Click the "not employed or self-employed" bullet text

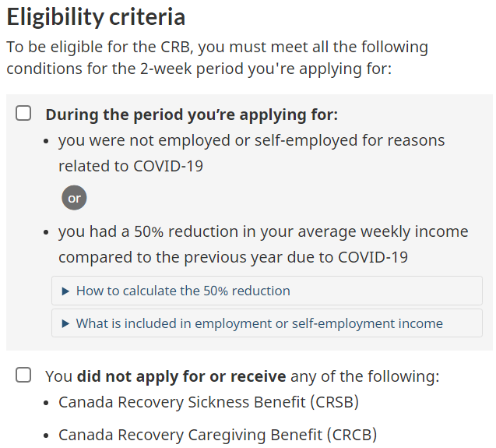(252, 141)
